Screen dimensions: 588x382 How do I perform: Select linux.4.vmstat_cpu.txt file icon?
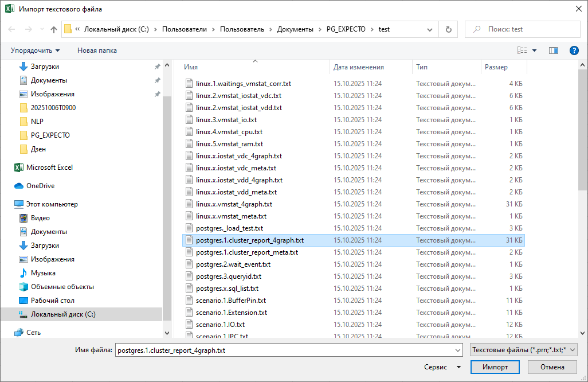[x=189, y=132]
